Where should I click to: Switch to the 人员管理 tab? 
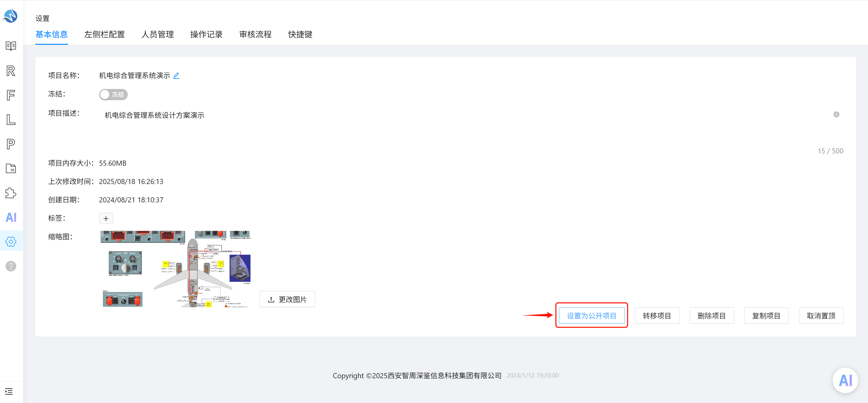click(x=158, y=34)
